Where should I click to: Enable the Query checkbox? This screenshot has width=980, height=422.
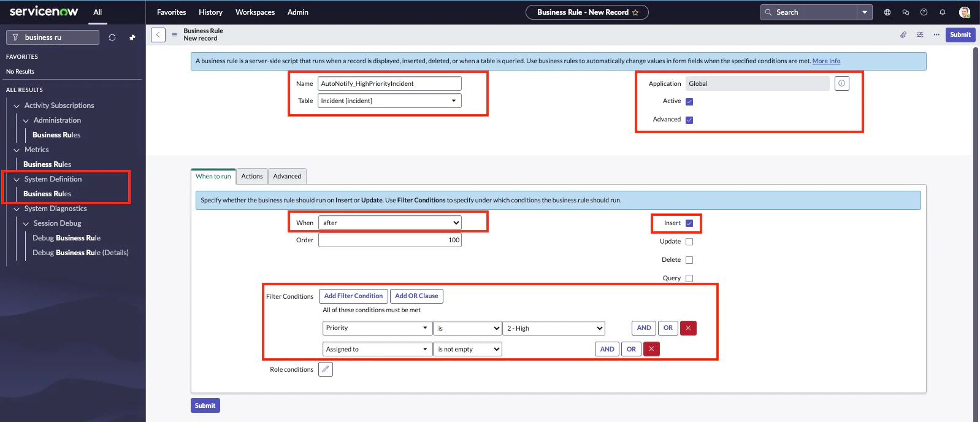click(x=689, y=278)
